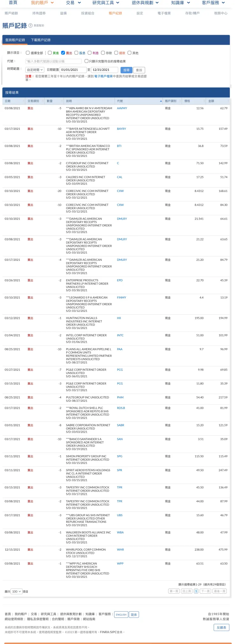Open 退休與規劃 menu chevron
Screen dimensions: 236x644
tap(157, 3)
